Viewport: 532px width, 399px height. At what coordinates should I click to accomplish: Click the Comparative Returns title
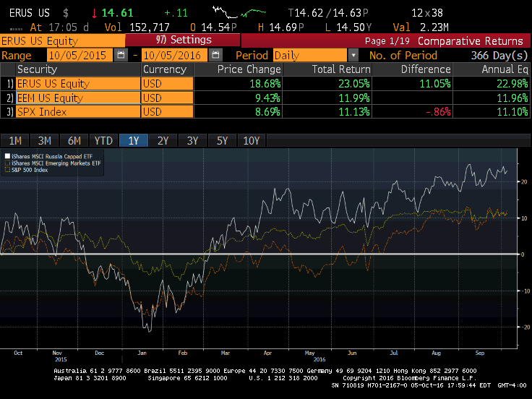click(x=471, y=41)
